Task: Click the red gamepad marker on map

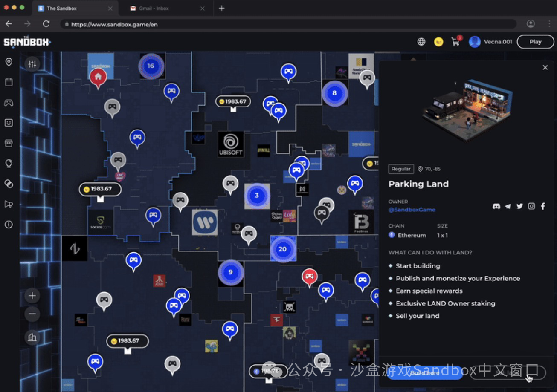Action: [310, 277]
